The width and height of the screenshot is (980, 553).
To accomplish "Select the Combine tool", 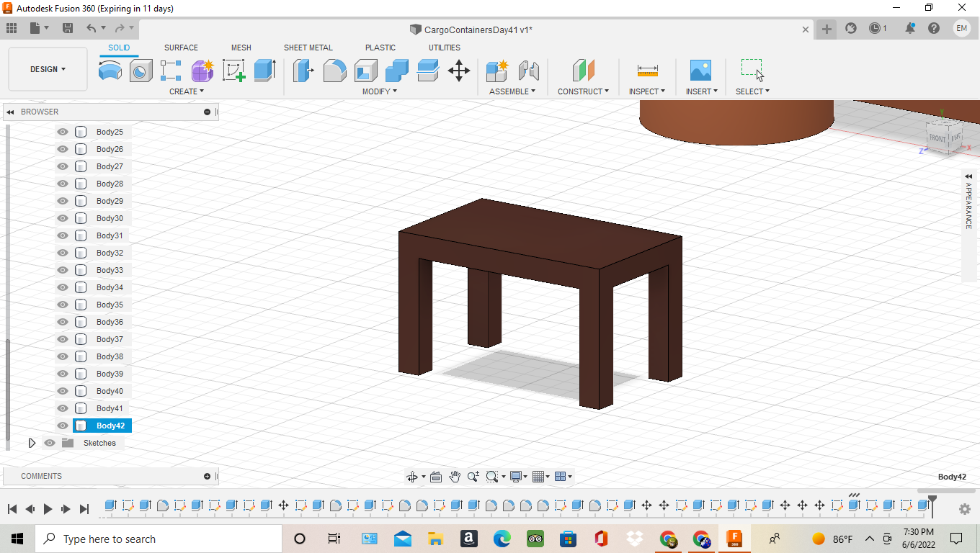I will 396,71.
